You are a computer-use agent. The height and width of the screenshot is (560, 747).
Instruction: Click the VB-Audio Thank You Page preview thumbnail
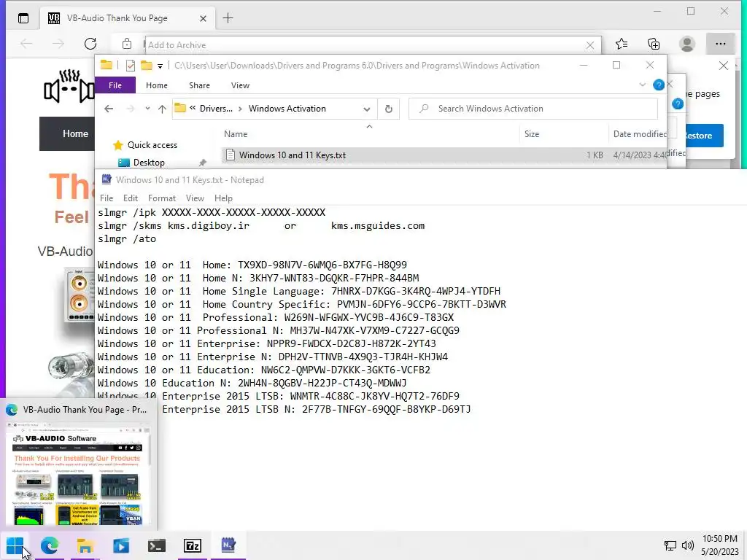78,472
